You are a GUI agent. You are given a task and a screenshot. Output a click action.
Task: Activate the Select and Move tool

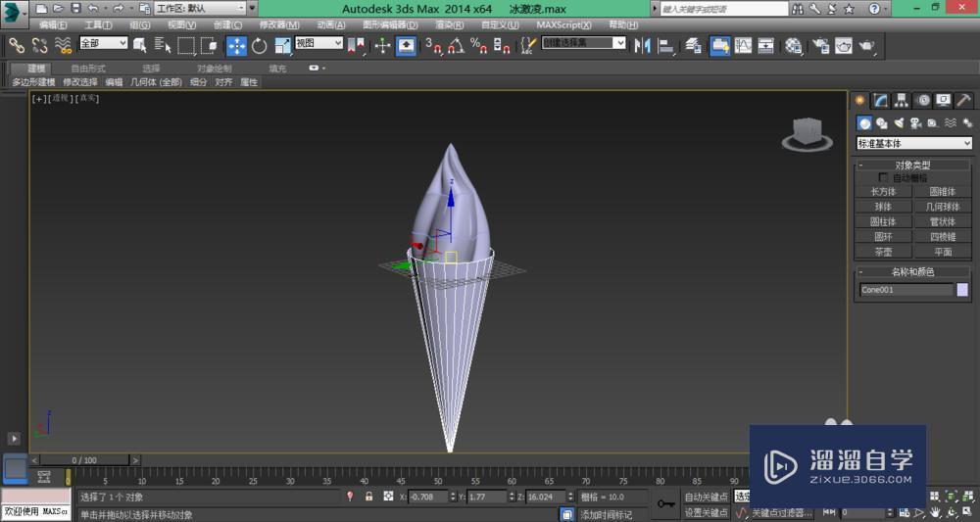click(236, 46)
